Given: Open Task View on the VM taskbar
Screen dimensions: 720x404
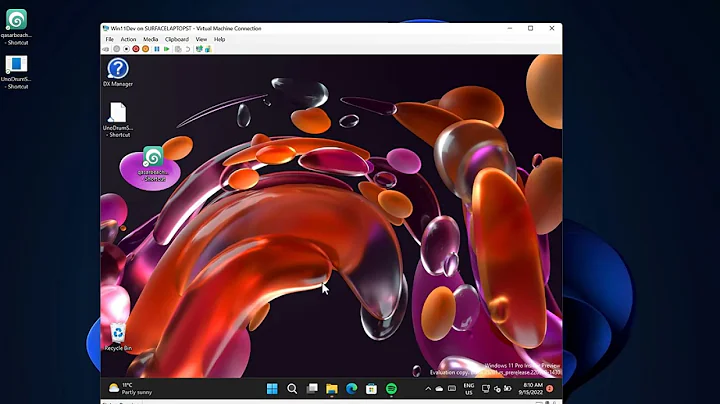Looking at the screenshot, I should (312, 389).
